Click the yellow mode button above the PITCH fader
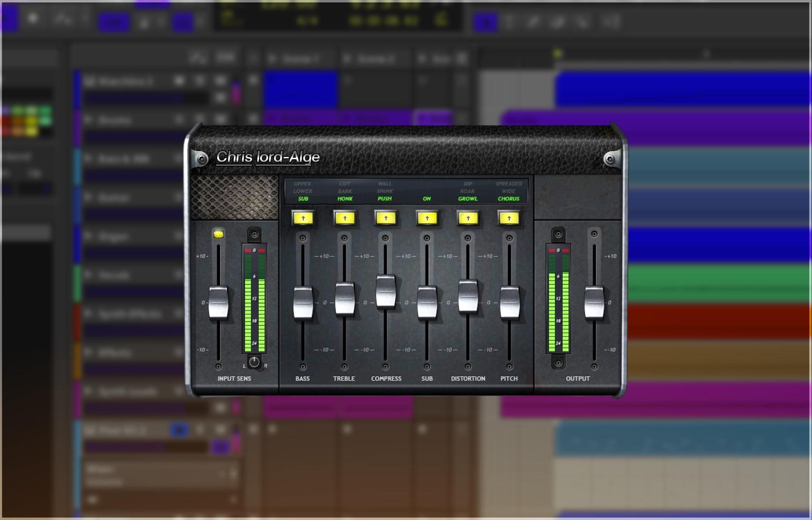The height and width of the screenshot is (520, 812). (x=509, y=218)
